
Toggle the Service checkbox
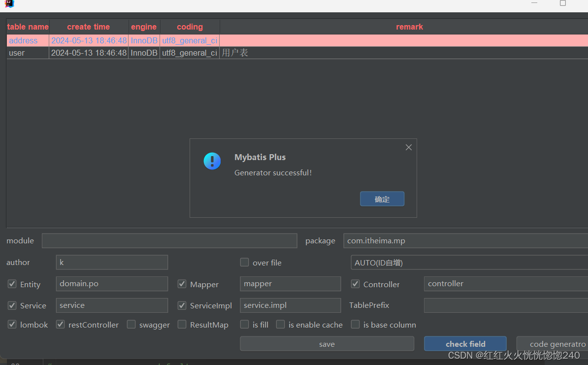point(12,305)
